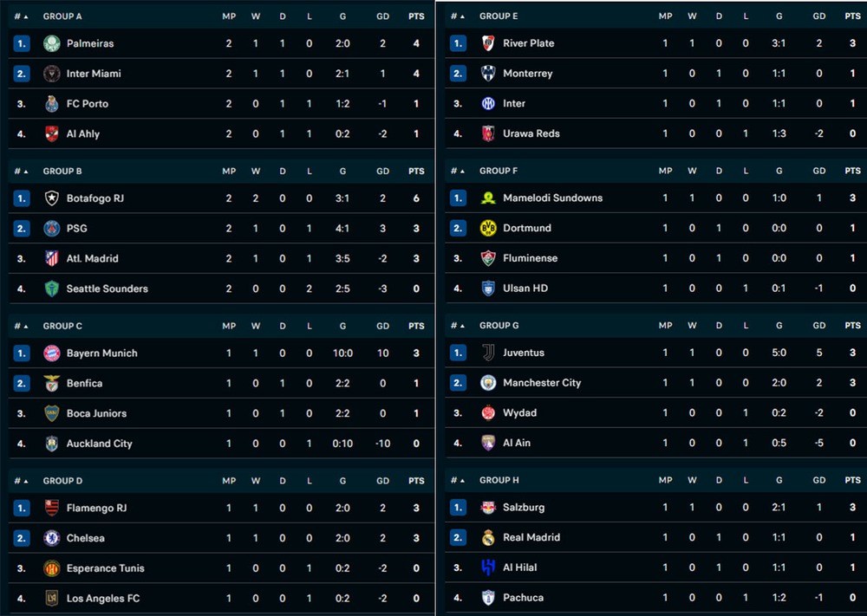Image resolution: width=867 pixels, height=616 pixels.
Task: Sort Group F by GD column
Action: pyautogui.click(x=819, y=171)
